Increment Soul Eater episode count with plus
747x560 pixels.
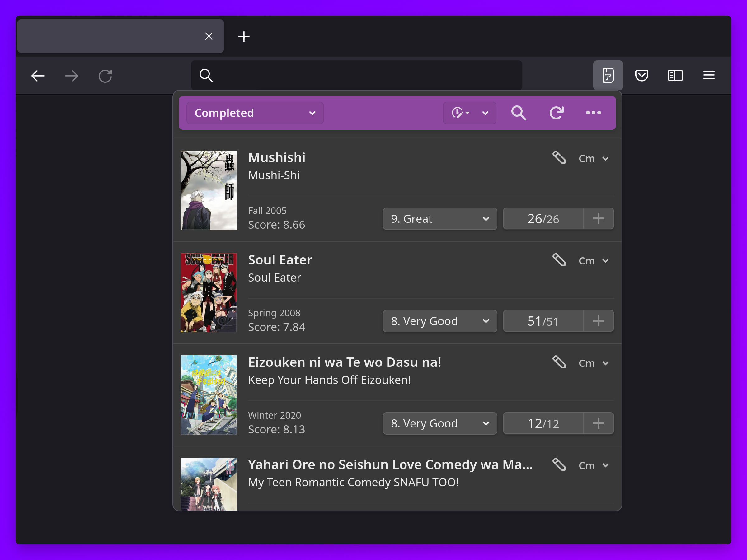point(598,321)
